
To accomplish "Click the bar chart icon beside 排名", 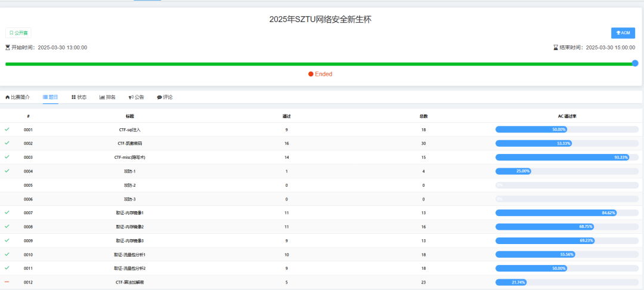I will click(x=102, y=97).
